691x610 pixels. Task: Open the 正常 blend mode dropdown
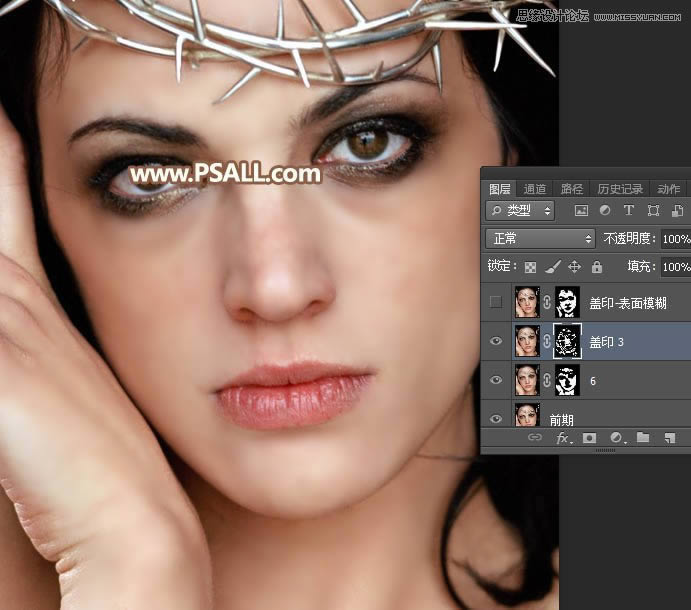(540, 239)
